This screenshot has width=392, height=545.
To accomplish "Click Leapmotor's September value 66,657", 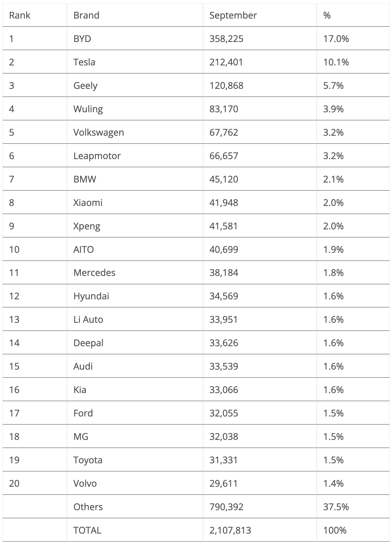I will pyautogui.click(x=223, y=156).
